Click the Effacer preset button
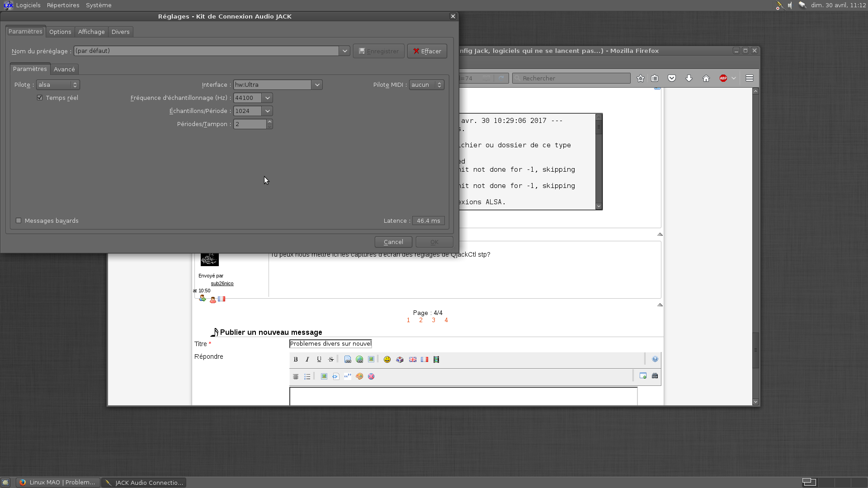Image resolution: width=868 pixels, height=488 pixels. tap(427, 51)
